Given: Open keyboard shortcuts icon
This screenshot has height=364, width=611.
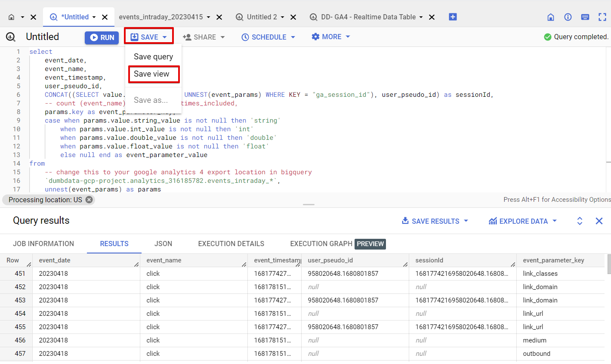Looking at the screenshot, I should click(585, 17).
